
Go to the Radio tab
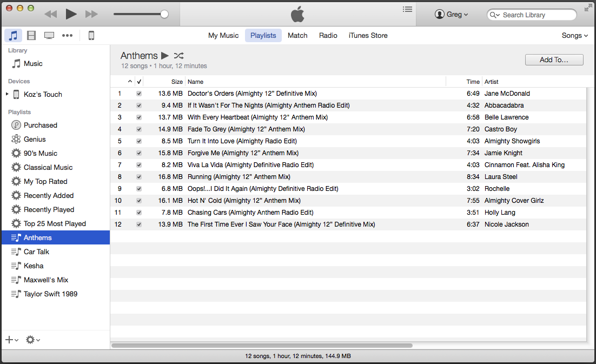[328, 35]
